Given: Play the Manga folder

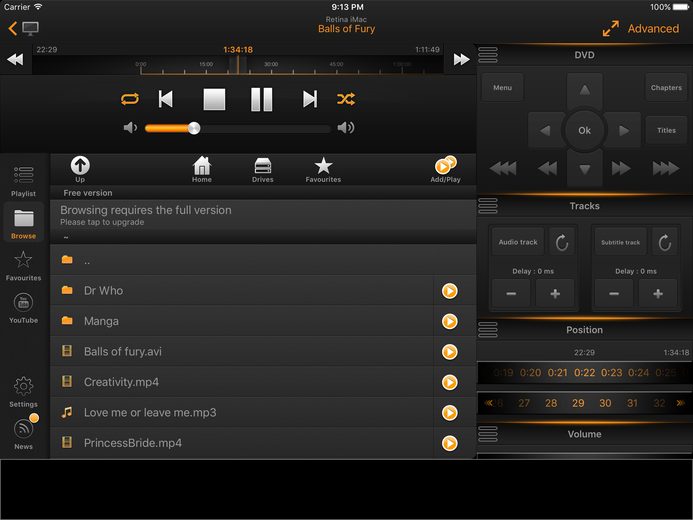Looking at the screenshot, I should click(449, 322).
